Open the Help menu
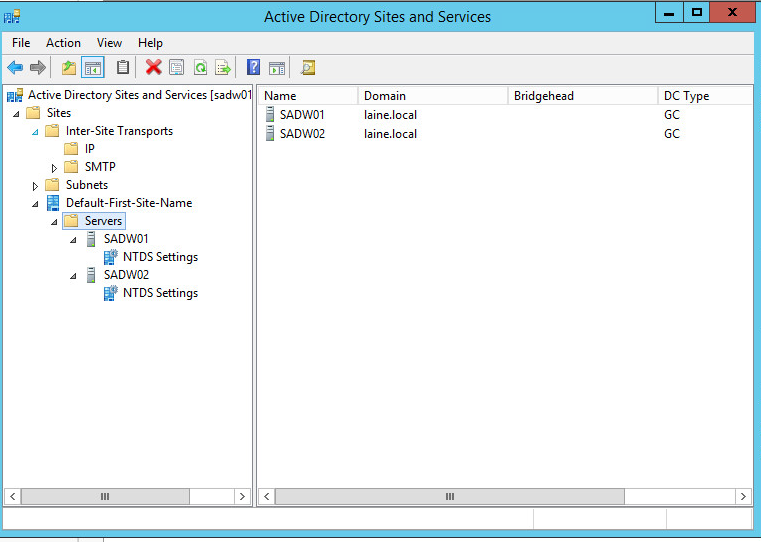761x542 pixels. click(150, 43)
